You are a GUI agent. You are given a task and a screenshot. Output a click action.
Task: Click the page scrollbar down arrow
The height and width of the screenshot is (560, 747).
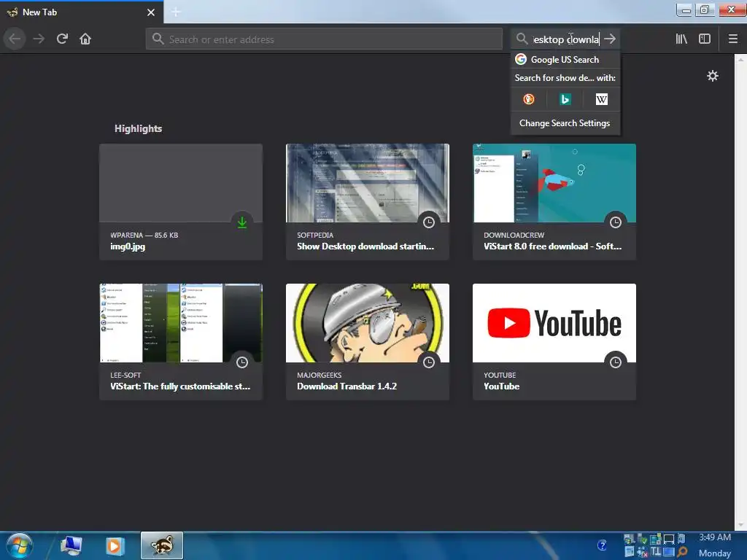(x=740, y=525)
